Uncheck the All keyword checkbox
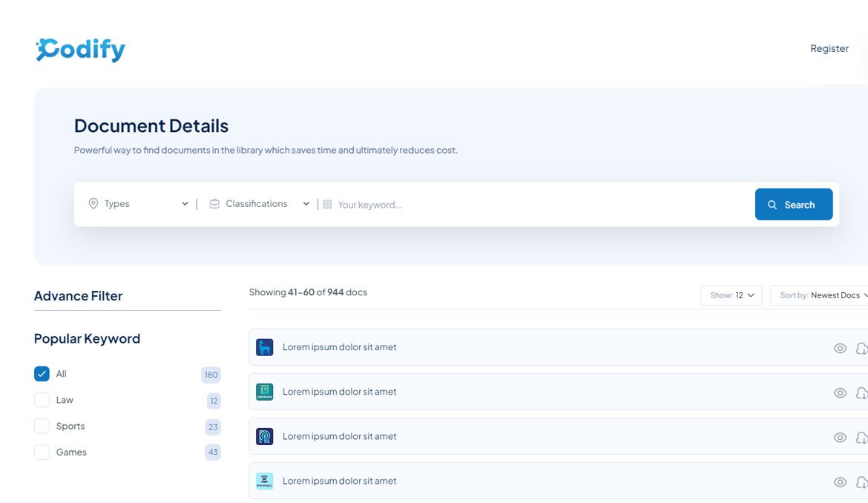The width and height of the screenshot is (868, 503). [42, 374]
